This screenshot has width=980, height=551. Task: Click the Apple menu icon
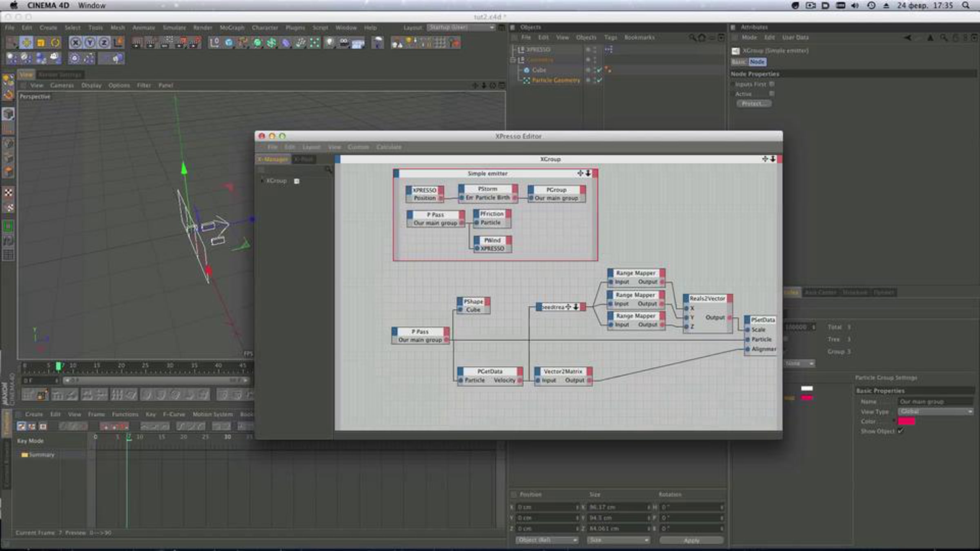(x=13, y=5)
